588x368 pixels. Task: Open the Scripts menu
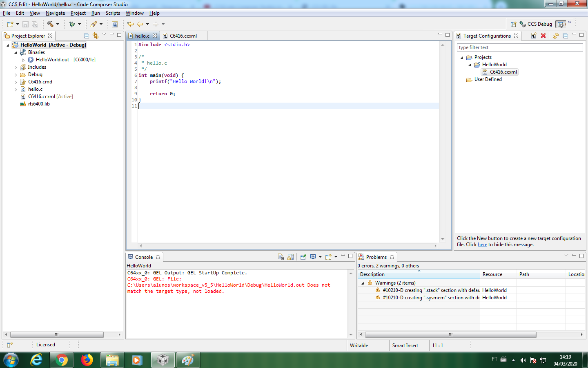(113, 13)
